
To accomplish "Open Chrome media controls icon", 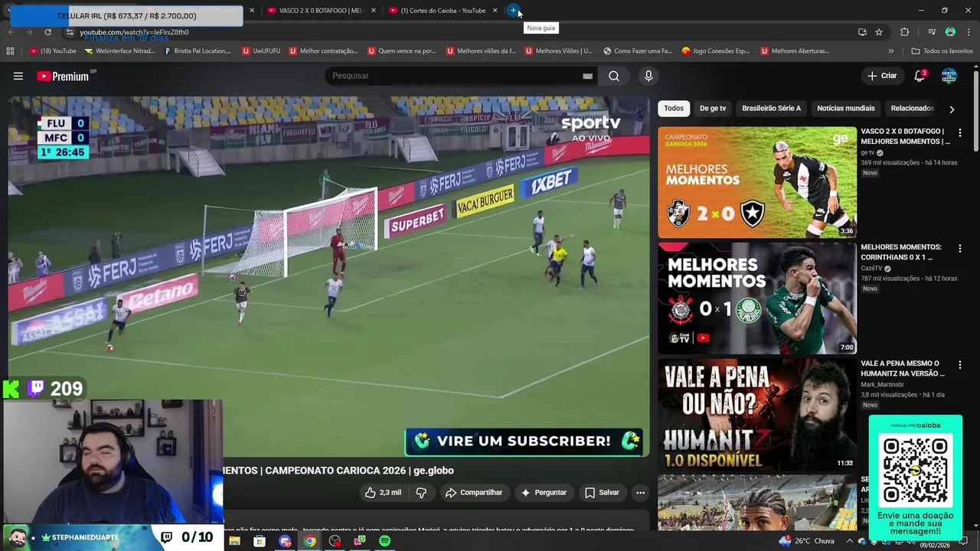I will pyautogui.click(x=932, y=32).
